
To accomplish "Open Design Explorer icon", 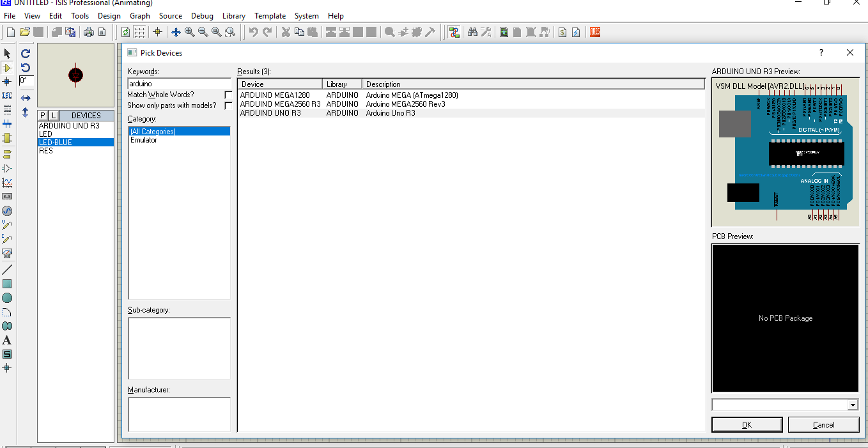I will coord(504,32).
